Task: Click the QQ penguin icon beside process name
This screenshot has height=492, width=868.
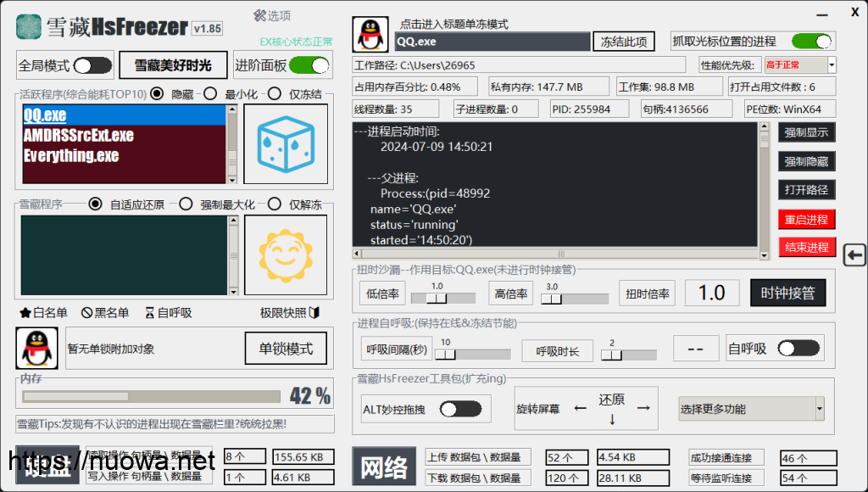Action: point(370,36)
